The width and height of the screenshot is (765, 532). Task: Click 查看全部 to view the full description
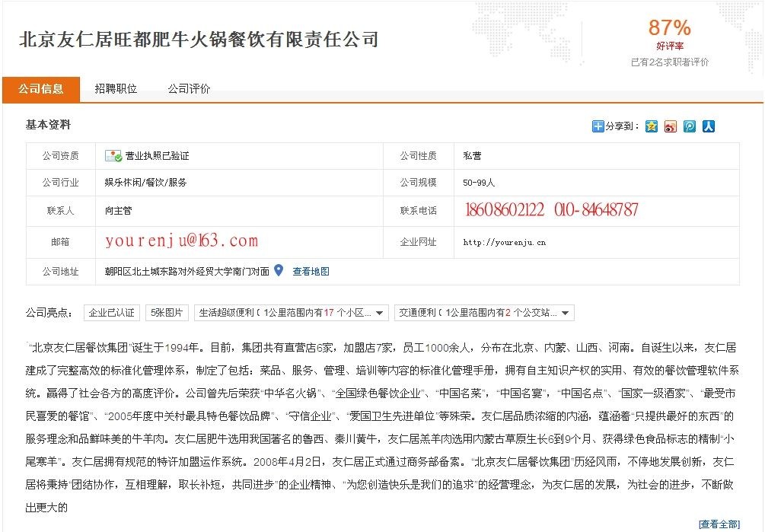[719, 524]
